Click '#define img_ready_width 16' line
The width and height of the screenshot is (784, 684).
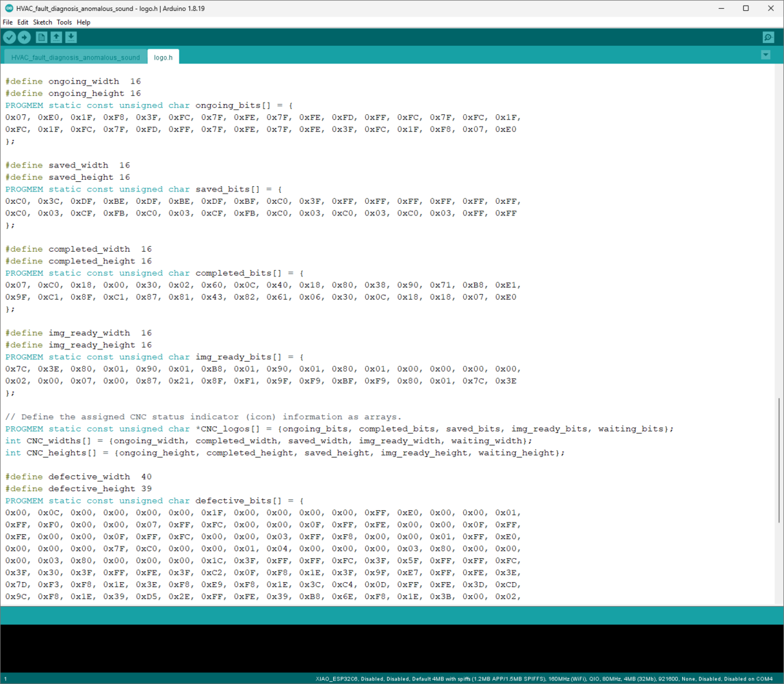coord(79,333)
